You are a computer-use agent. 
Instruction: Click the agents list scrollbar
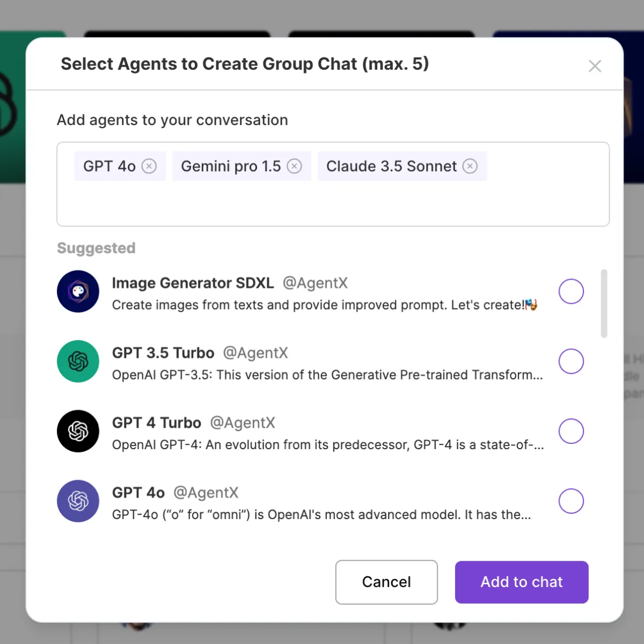604,304
